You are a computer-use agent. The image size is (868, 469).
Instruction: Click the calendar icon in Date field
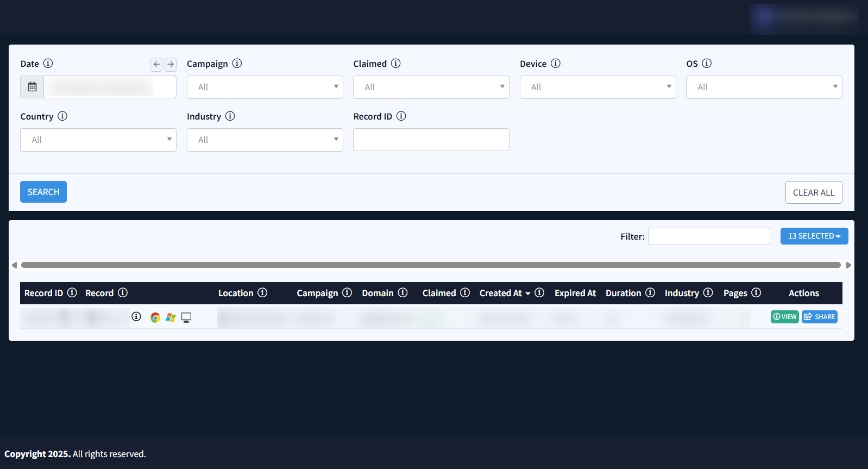coord(32,87)
